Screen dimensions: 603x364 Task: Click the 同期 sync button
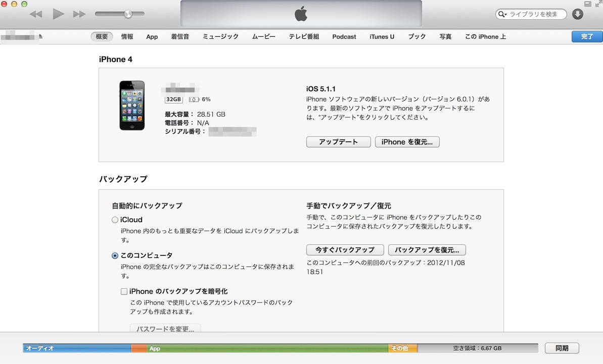click(x=562, y=348)
